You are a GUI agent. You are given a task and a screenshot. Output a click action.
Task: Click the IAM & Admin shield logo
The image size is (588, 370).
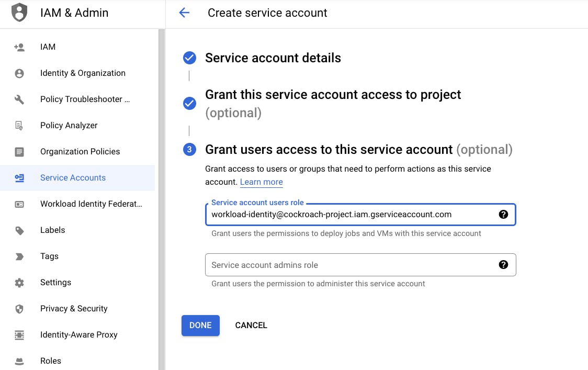coord(19,12)
